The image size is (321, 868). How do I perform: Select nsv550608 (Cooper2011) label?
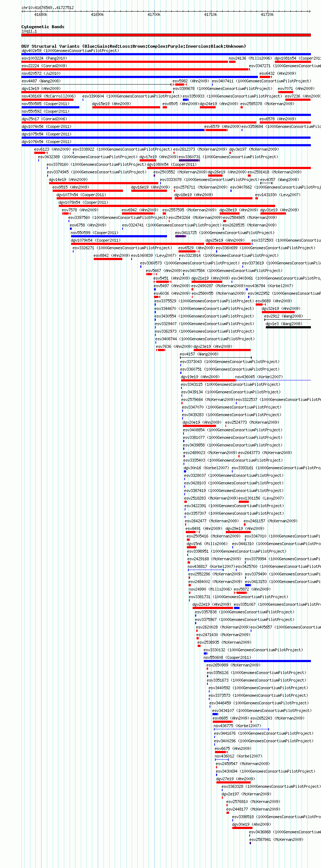coord(228,657)
